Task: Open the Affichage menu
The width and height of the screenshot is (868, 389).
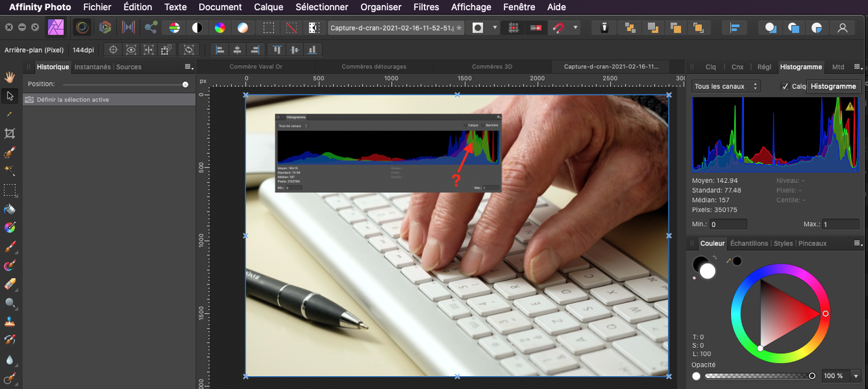Action: pyautogui.click(x=471, y=7)
